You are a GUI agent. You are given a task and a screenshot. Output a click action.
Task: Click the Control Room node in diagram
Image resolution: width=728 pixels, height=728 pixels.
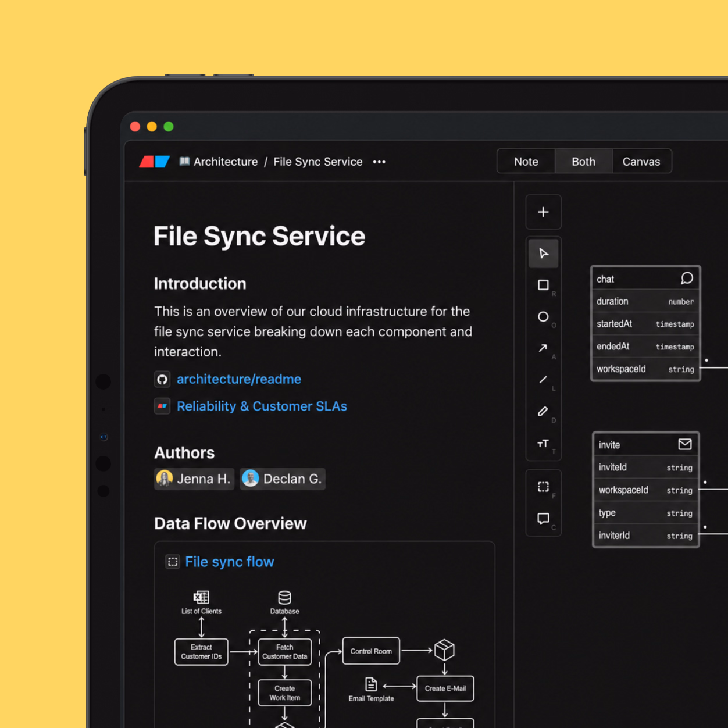[371, 651]
